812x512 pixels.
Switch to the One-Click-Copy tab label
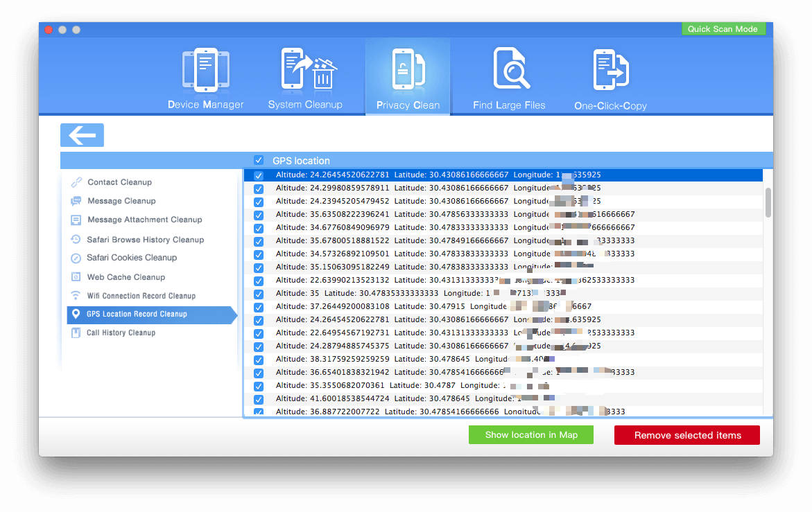coord(610,105)
